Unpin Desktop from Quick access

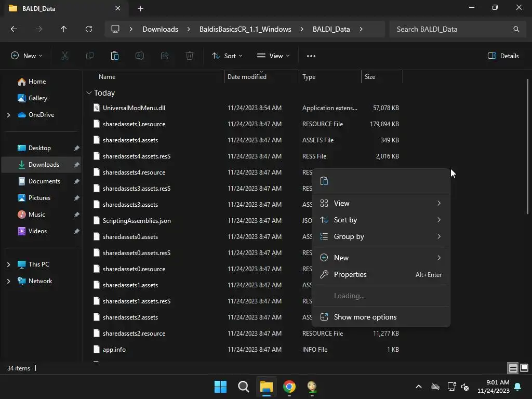[77, 148]
